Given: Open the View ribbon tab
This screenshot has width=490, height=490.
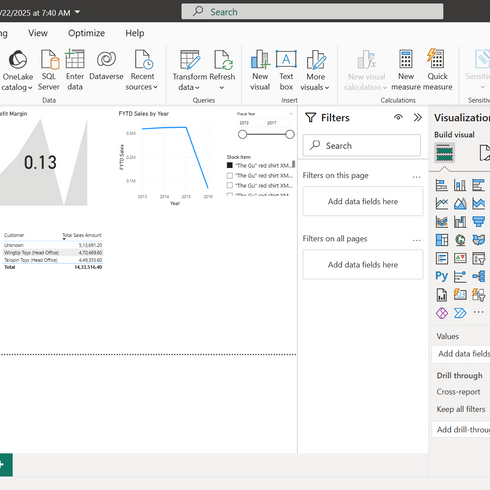Looking at the screenshot, I should pos(38,33).
